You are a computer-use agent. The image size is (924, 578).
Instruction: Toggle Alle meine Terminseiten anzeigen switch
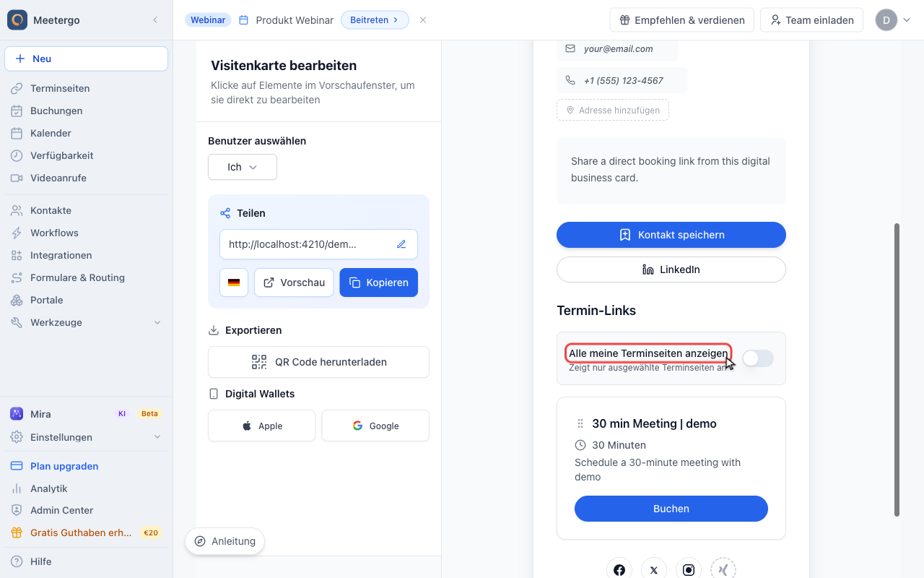point(758,358)
